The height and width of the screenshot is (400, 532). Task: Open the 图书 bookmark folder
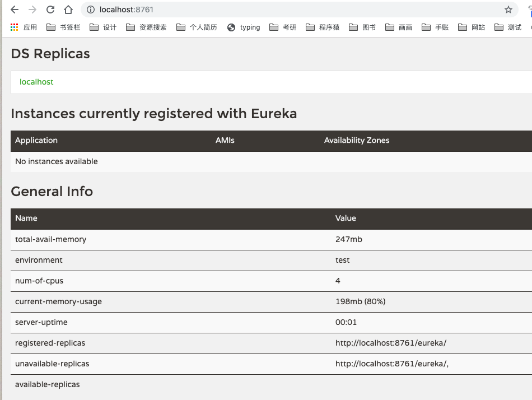(x=362, y=27)
